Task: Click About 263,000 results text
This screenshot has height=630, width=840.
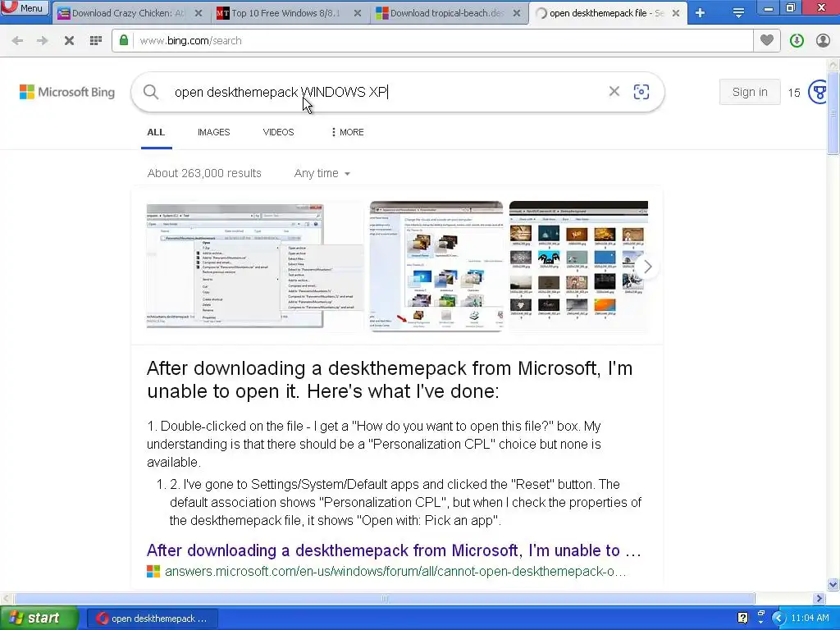Action: pos(204,174)
